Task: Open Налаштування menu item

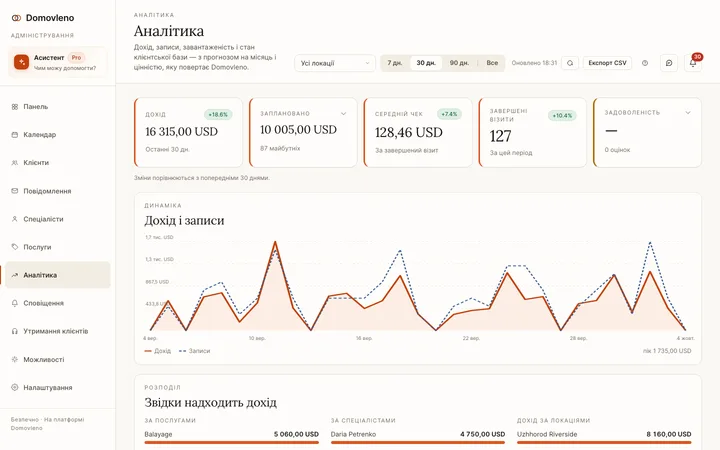Action: click(x=58, y=388)
